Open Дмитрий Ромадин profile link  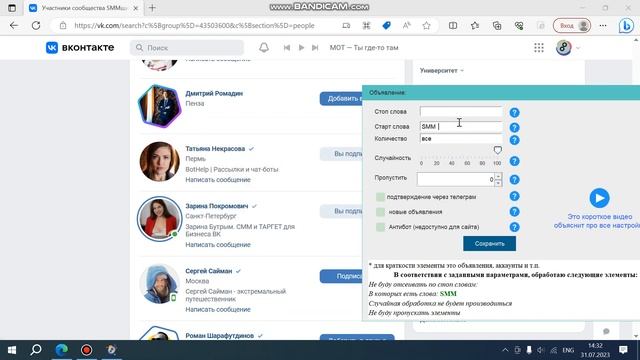click(x=214, y=93)
